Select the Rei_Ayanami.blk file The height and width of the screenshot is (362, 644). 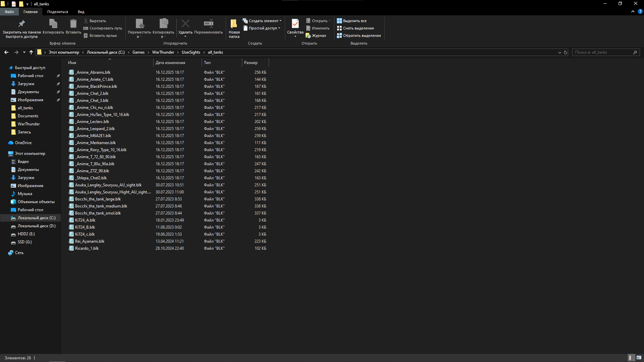click(90, 241)
